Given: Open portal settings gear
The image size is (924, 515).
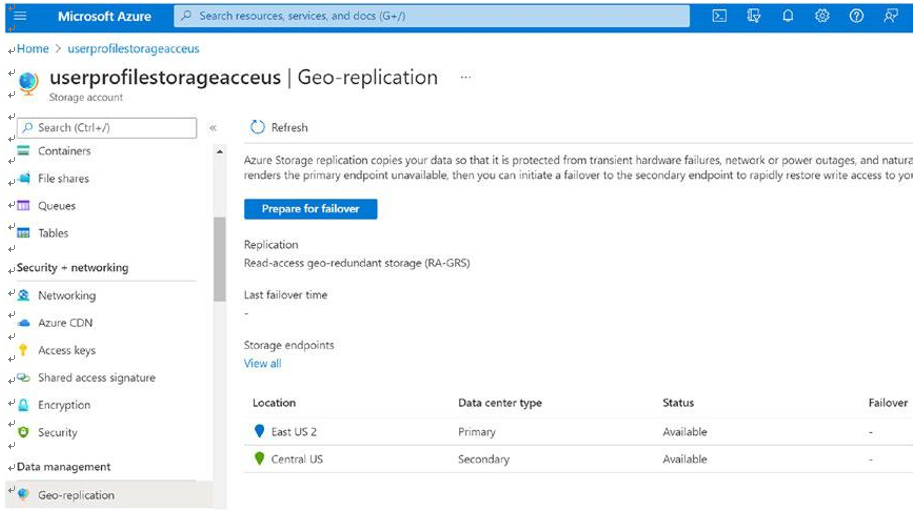Looking at the screenshot, I should coord(822,16).
